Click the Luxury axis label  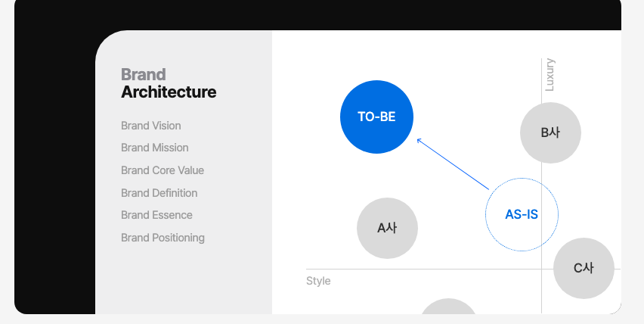coord(550,75)
